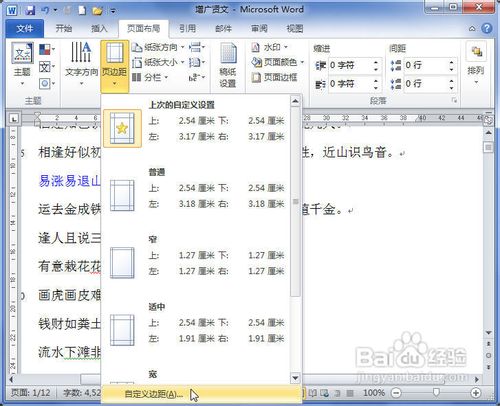The width and height of the screenshot is (500, 406).
Task: Increase left indent with the spinner
Action: pyautogui.click(x=376, y=62)
